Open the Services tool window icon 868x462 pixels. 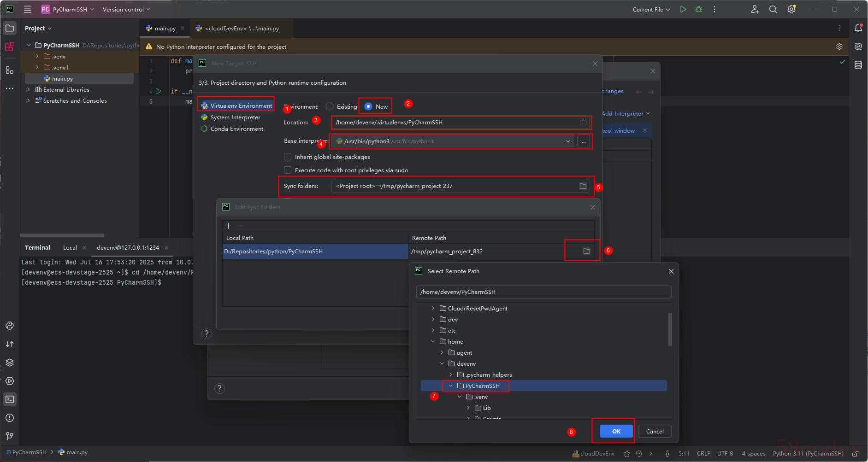click(9, 381)
